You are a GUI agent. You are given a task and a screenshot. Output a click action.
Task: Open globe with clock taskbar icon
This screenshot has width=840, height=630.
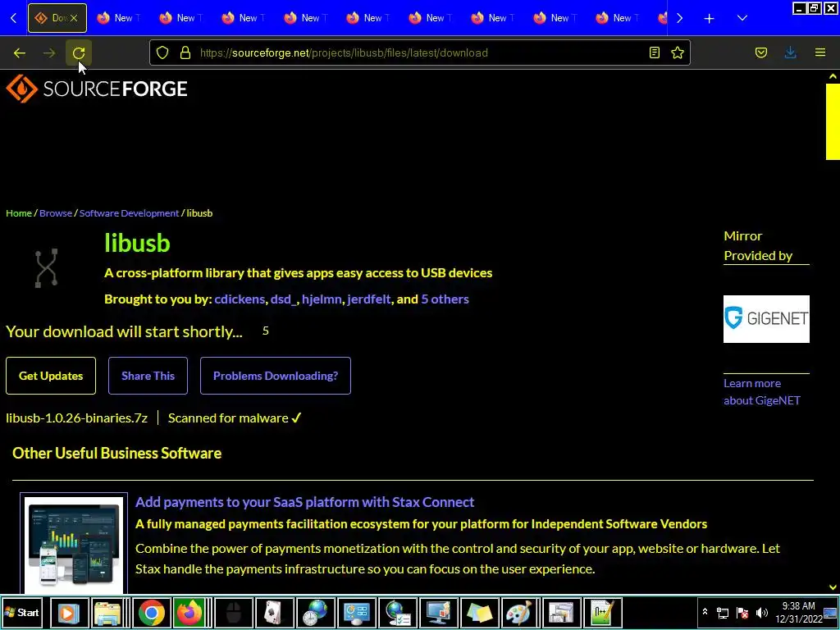pyautogui.click(x=315, y=612)
